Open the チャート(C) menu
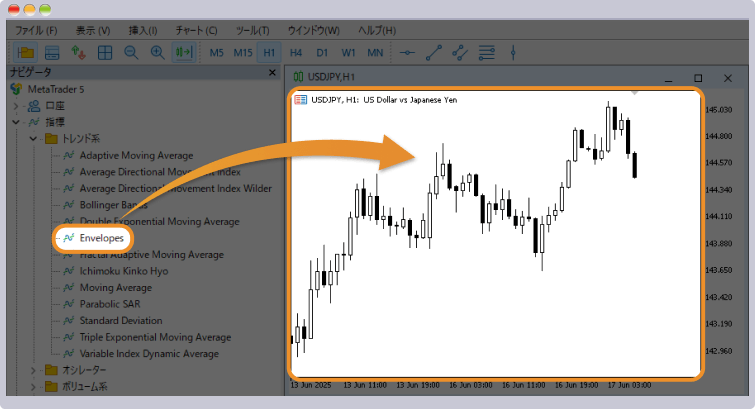 196,30
